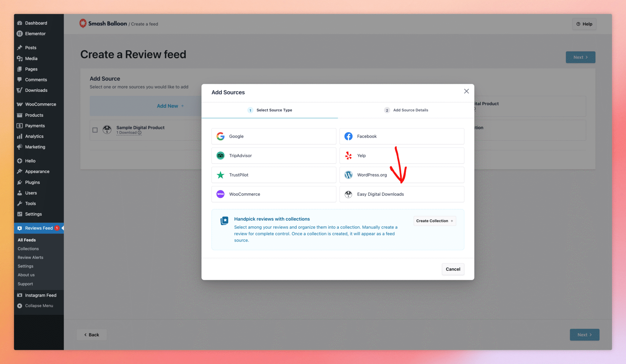Click the TripAdvisor owl icon

coord(220,155)
